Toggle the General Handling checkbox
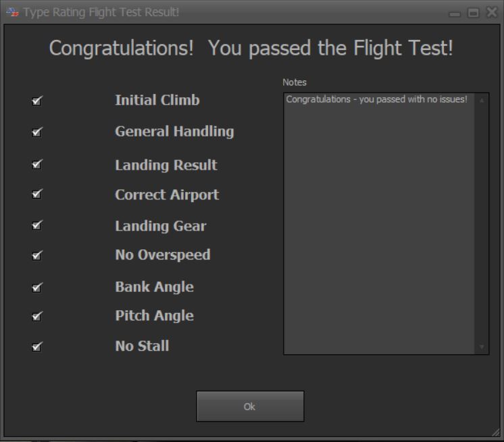Screen dimensions: 504x442 point(36,132)
